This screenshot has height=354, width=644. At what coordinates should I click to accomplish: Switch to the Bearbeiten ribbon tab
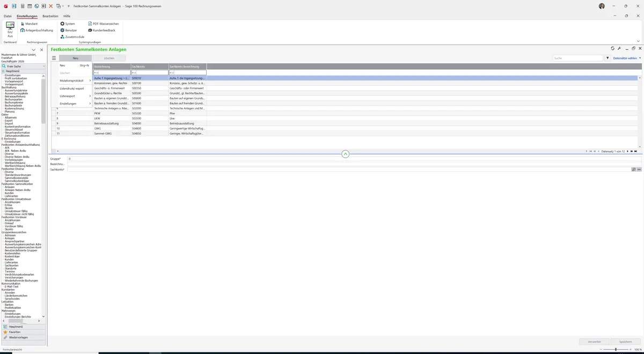click(x=50, y=16)
